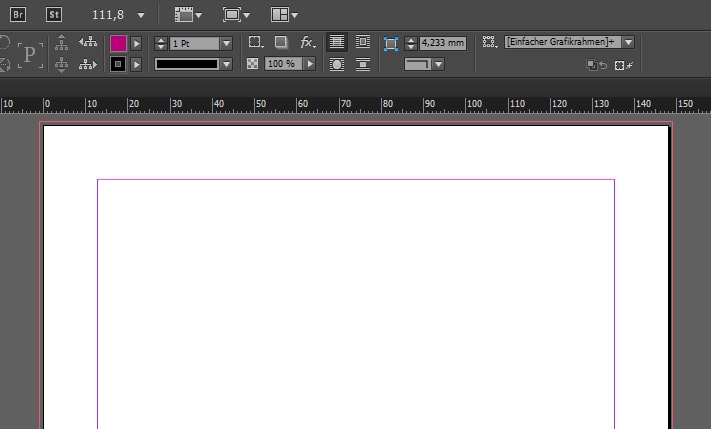Open the screen mode menu

click(x=235, y=15)
